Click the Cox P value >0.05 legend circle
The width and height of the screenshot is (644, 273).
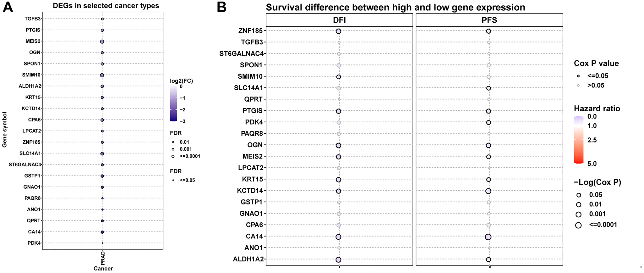[578, 86]
